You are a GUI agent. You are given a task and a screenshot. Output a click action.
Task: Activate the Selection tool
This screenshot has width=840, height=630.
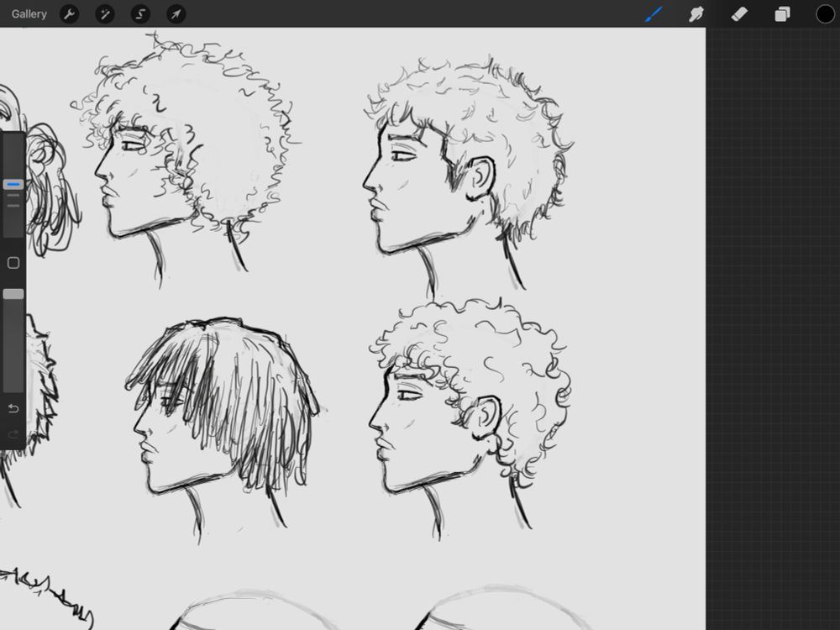[x=140, y=14]
